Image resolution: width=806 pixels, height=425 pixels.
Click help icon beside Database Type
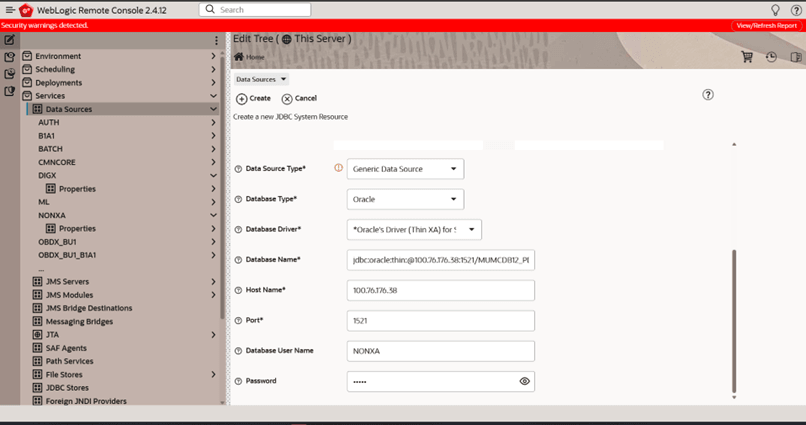238,199
